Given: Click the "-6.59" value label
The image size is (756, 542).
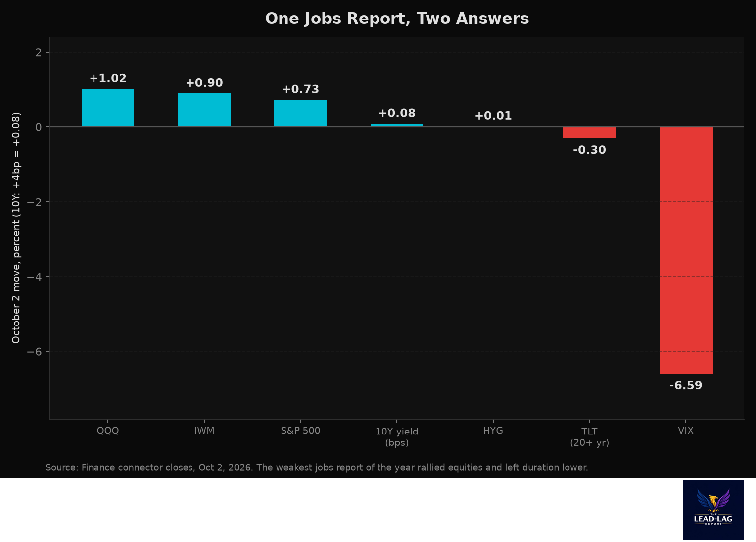Looking at the screenshot, I should [686, 385].
